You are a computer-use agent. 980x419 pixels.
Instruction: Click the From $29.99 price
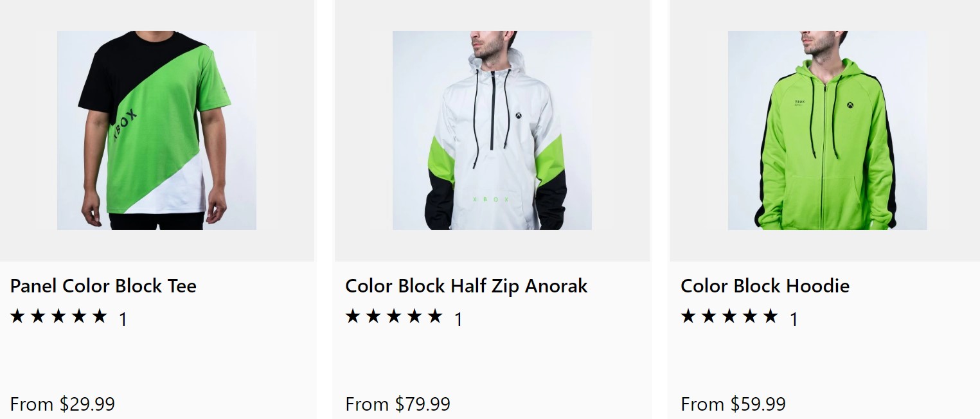(x=62, y=404)
